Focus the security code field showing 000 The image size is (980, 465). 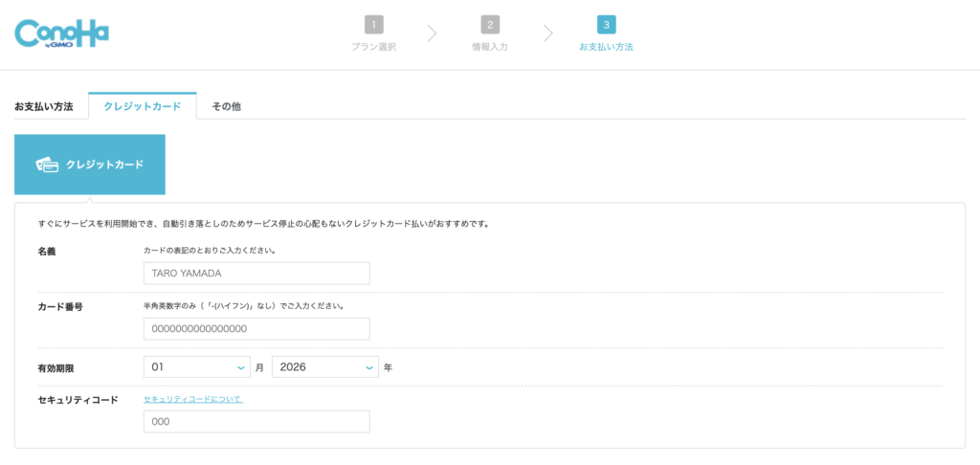(256, 422)
